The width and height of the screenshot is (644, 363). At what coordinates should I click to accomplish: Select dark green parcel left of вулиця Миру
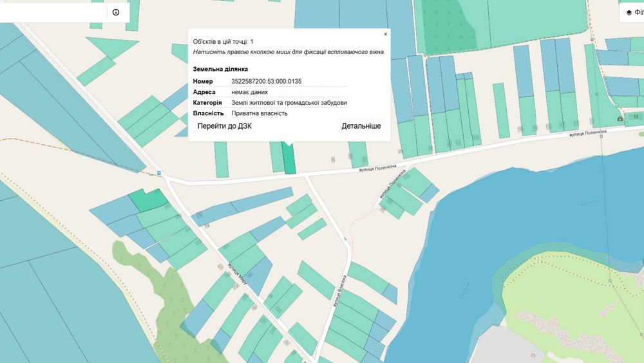[148, 200]
